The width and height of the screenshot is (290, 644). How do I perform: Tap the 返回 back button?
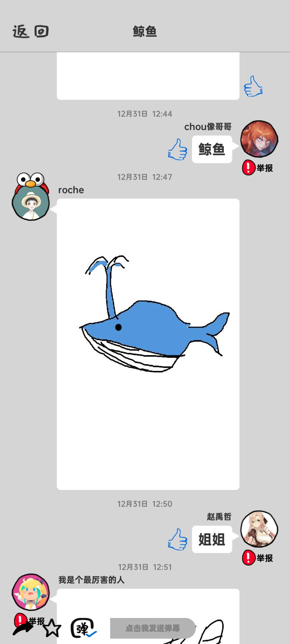(x=31, y=31)
